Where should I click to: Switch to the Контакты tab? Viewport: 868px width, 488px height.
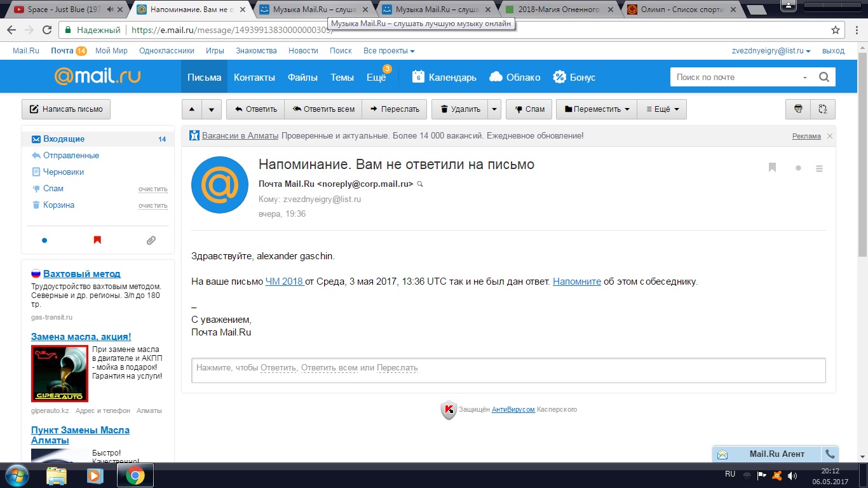click(254, 77)
